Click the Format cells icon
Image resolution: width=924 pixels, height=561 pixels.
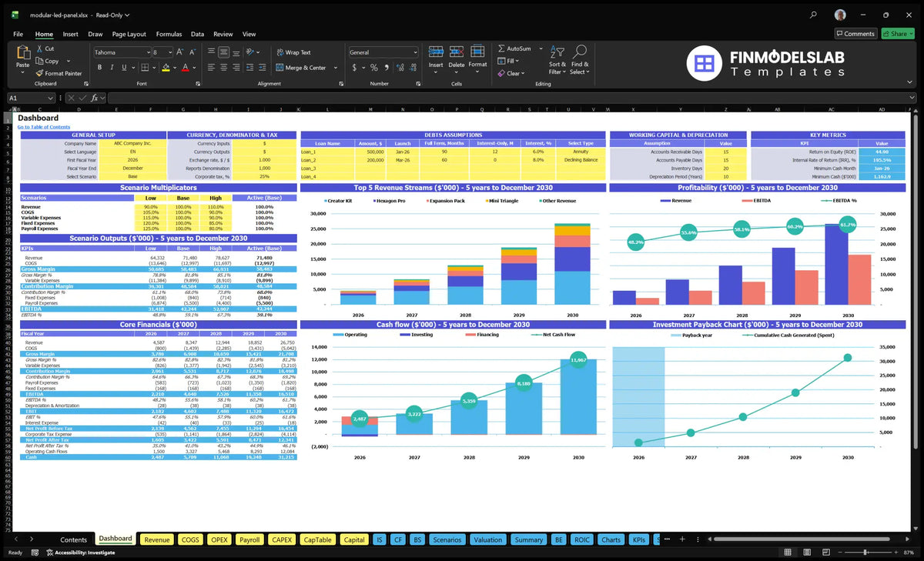[x=477, y=52]
